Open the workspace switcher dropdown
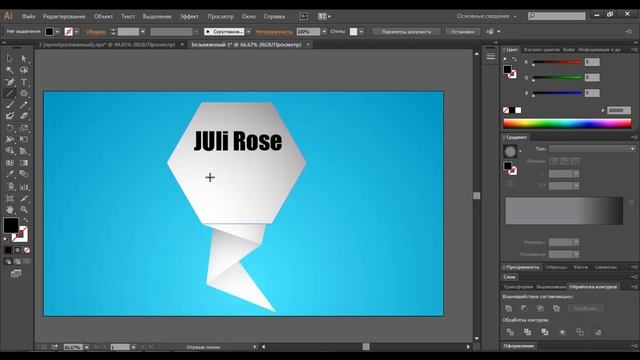The height and width of the screenshot is (360, 640). coord(487,16)
